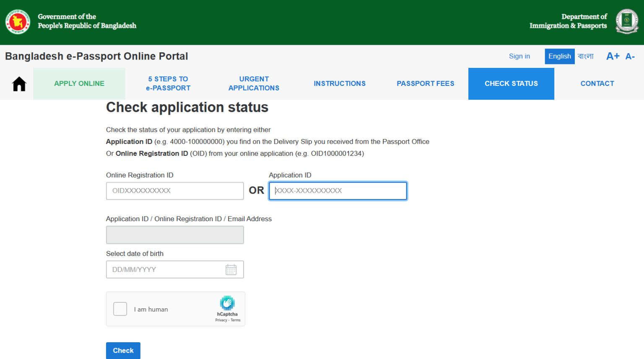
Task: Click the Department of Immigration & Passports logo
Action: (627, 21)
